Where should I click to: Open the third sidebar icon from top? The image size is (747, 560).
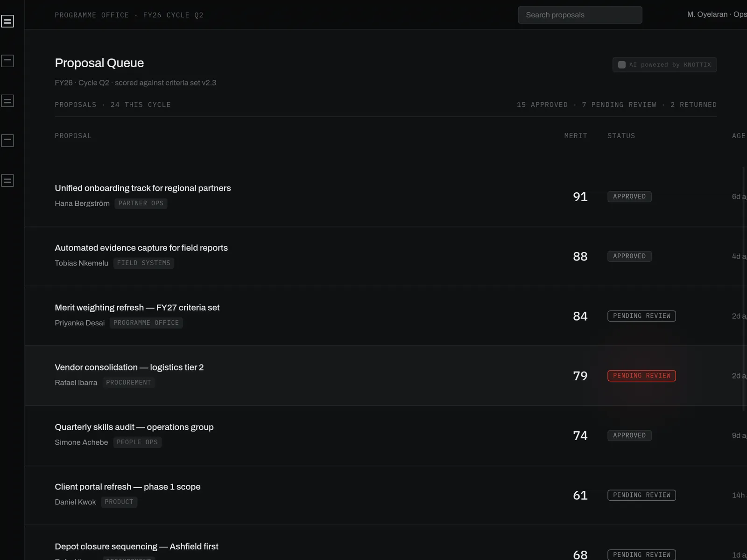click(7, 101)
